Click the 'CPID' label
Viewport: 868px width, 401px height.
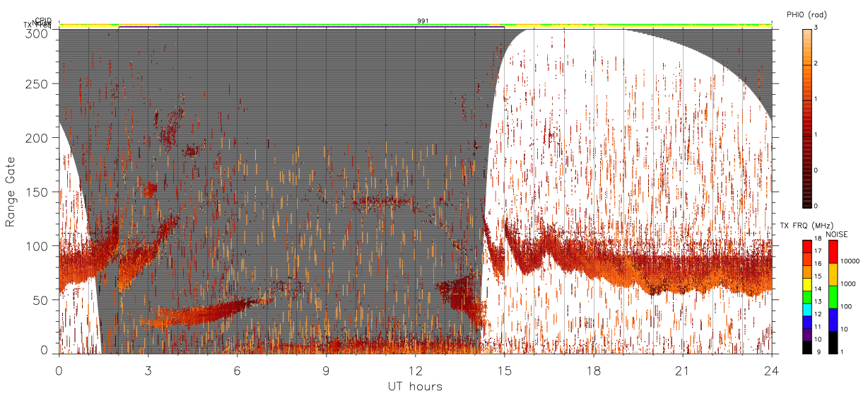click(x=43, y=21)
